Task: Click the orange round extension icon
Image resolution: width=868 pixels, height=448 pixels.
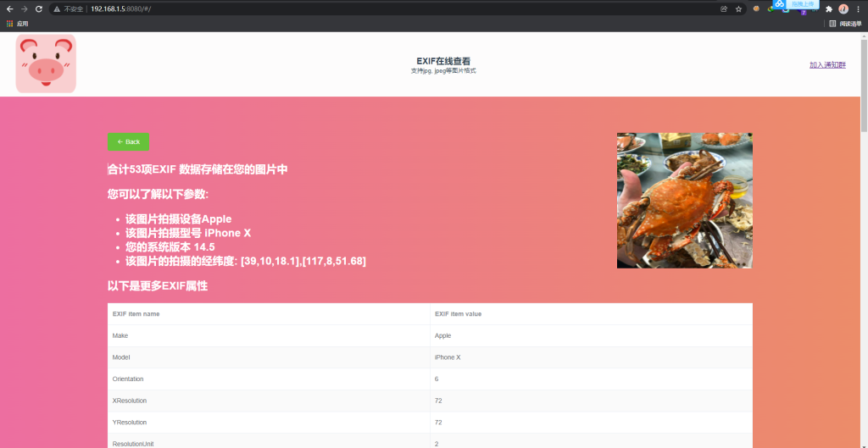Action: [756, 8]
